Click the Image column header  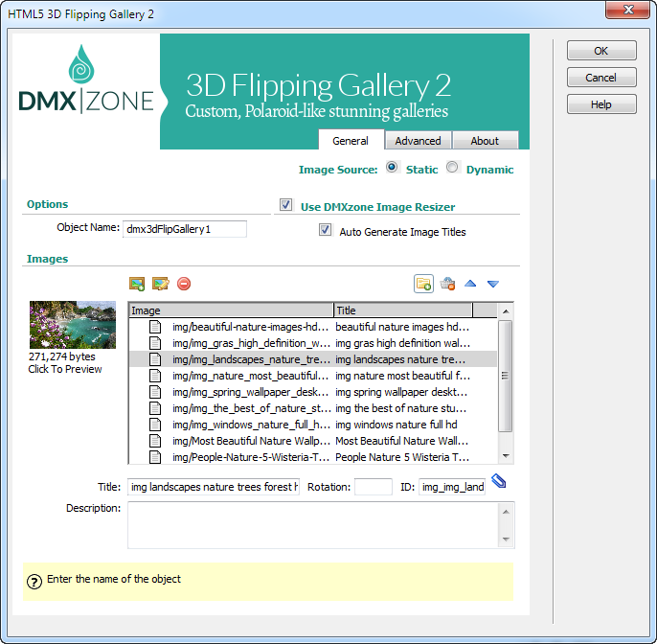coord(231,310)
